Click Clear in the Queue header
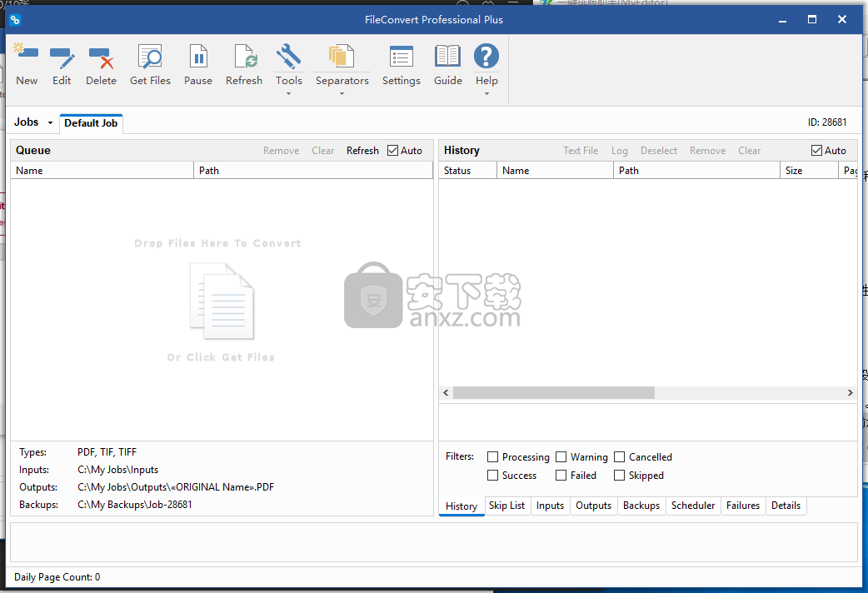 click(x=322, y=151)
